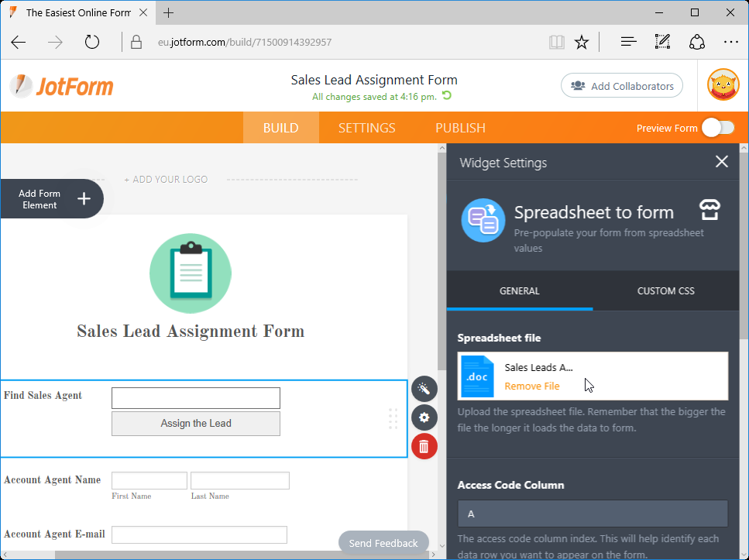Delete the widget using the trash icon
This screenshot has width=749, height=560.
click(x=424, y=446)
